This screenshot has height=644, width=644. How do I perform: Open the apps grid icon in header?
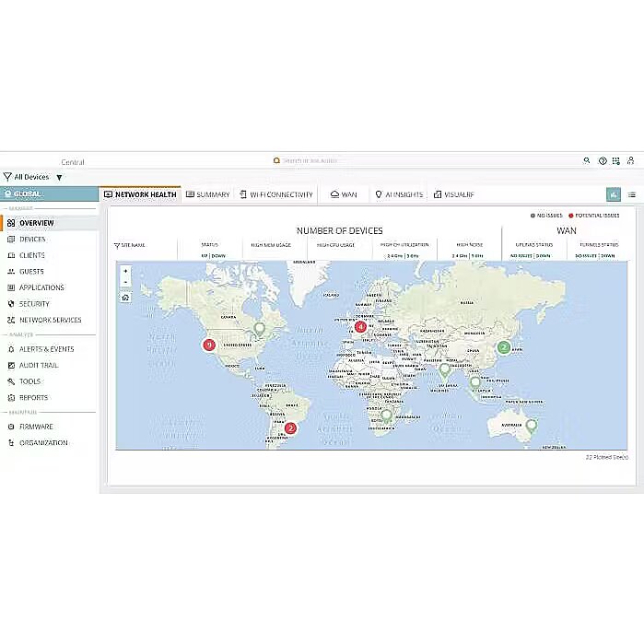coord(617,160)
